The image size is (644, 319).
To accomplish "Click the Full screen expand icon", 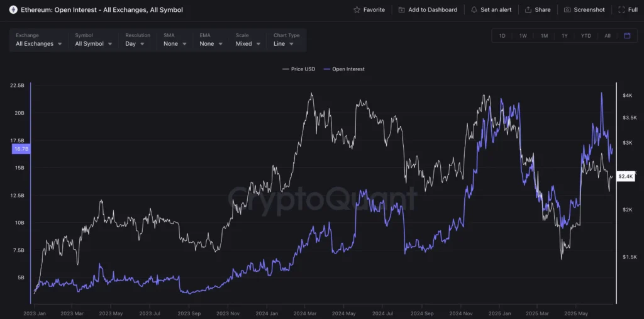I will pos(621,9).
